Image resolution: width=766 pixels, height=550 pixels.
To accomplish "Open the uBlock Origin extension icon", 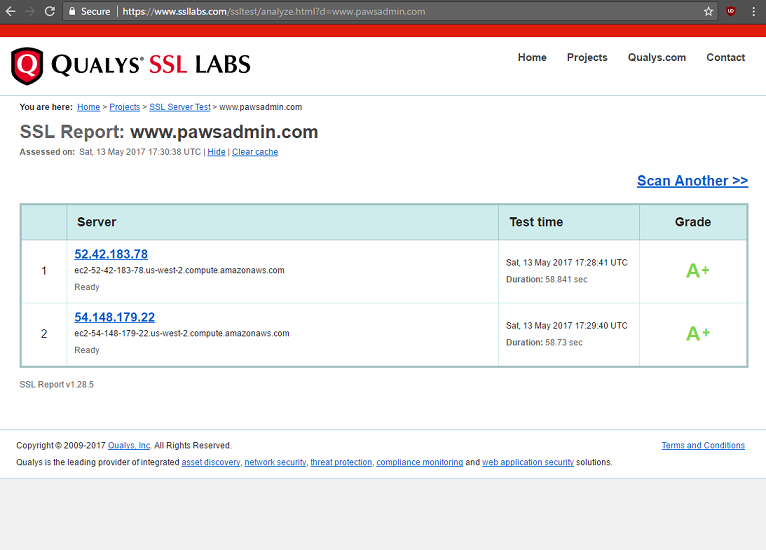I will click(731, 11).
